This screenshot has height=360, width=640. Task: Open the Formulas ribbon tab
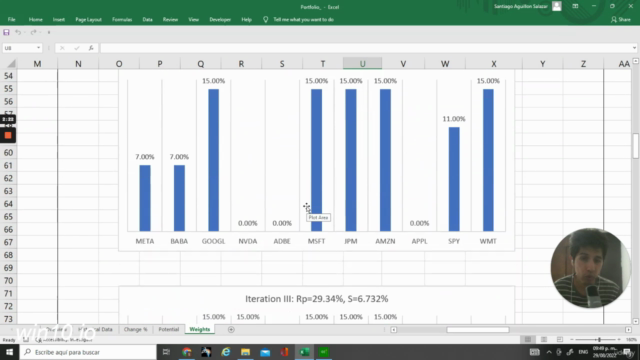[x=122, y=19]
